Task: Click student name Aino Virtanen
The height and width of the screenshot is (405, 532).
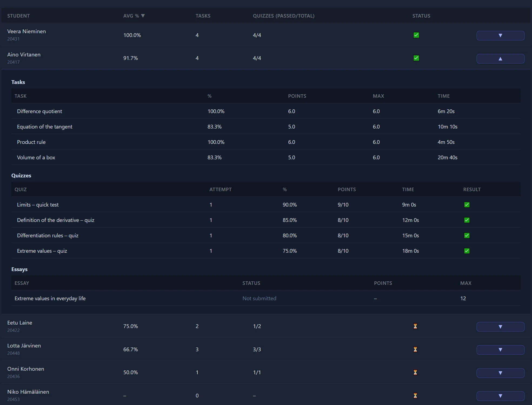Action: [24, 55]
